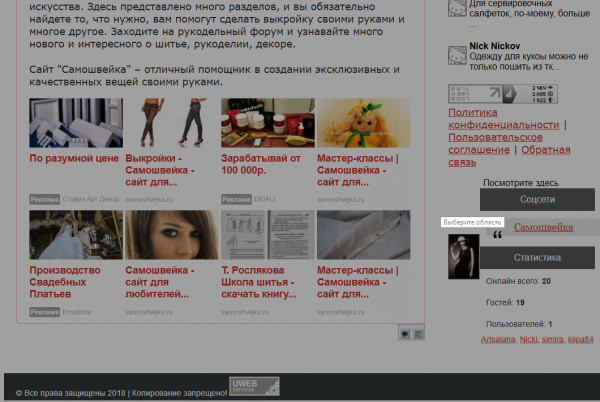
Task: Open the brunette woman face thumbnail
Action: click(x=172, y=235)
